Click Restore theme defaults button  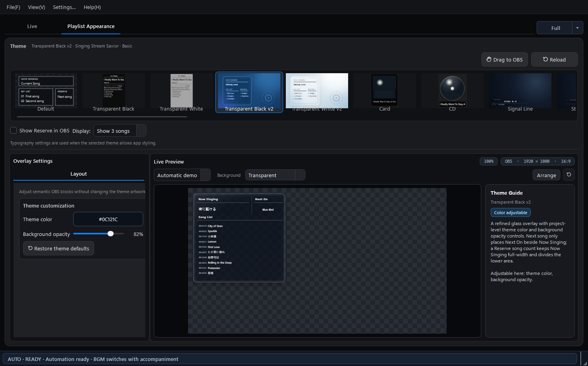pyautogui.click(x=58, y=248)
